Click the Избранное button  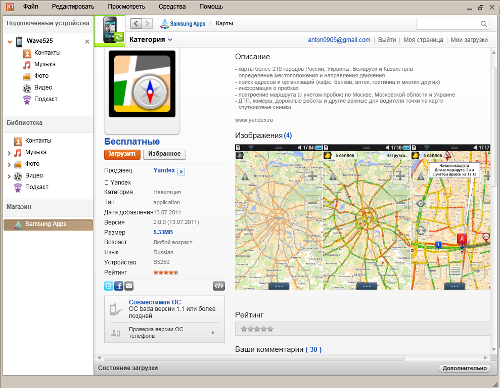click(164, 154)
